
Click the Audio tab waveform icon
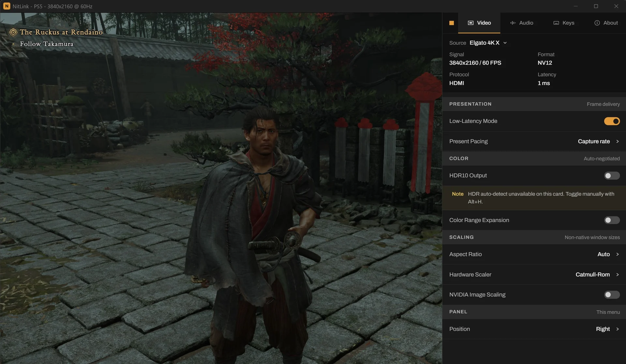[x=513, y=23]
